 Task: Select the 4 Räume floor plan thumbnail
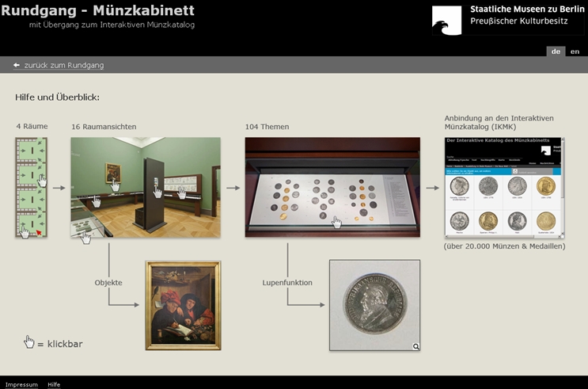[32, 187]
